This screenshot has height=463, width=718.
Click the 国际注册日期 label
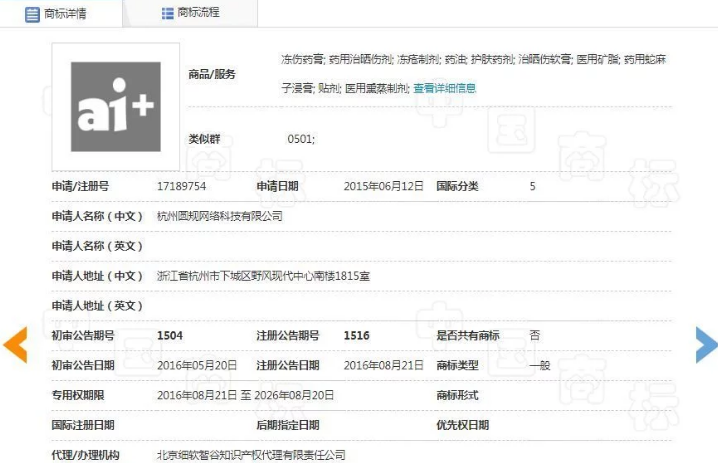83,425
